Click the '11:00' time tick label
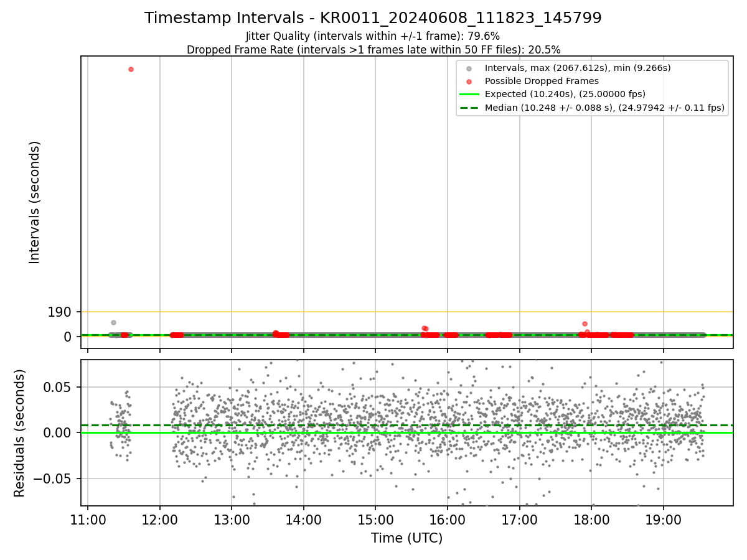The width and height of the screenshot is (747, 560). 88,520
